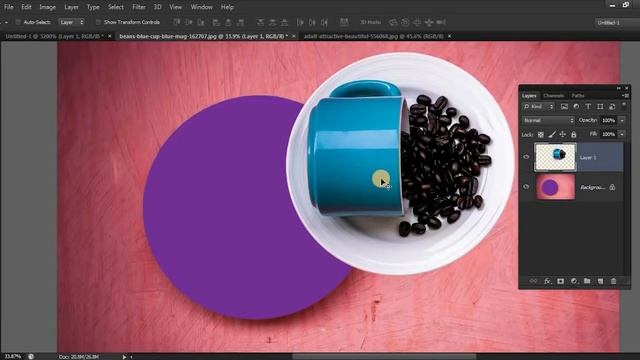Enable Show Transform Controls checkbox
This screenshot has width=640, height=360.
click(x=98, y=22)
